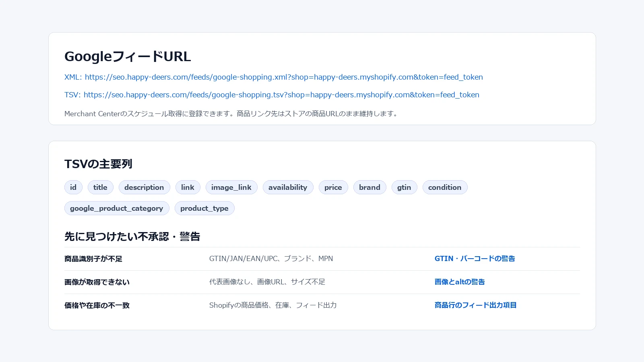
Task: Click the product_type chip
Action: [204, 208]
